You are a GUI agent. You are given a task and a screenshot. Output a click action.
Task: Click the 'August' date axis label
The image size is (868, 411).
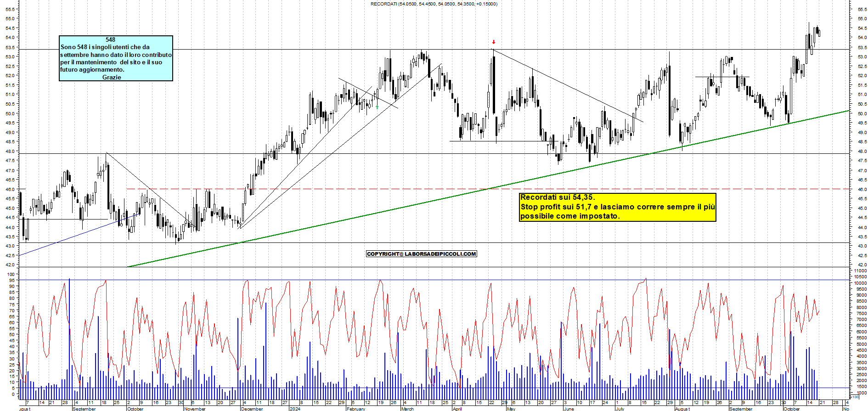[x=682, y=409]
